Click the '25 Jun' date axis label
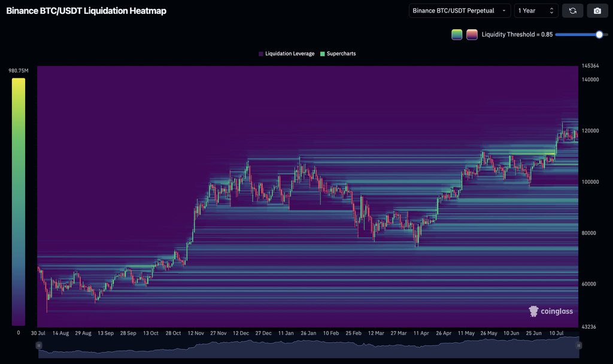 tap(533, 333)
